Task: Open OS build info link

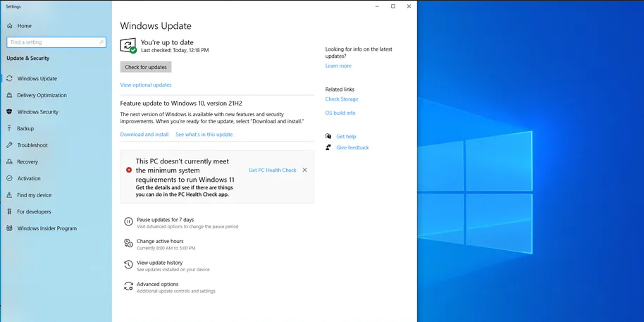Action: click(340, 113)
